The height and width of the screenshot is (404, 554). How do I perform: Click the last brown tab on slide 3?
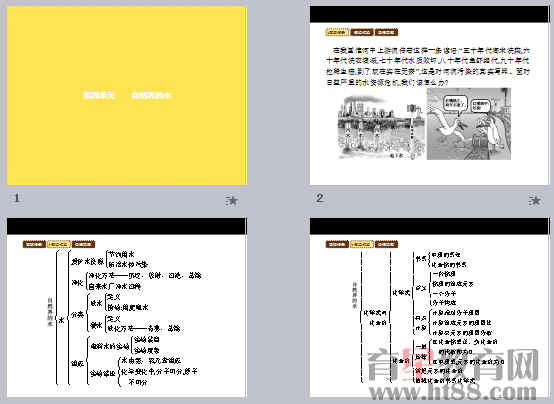point(83,244)
